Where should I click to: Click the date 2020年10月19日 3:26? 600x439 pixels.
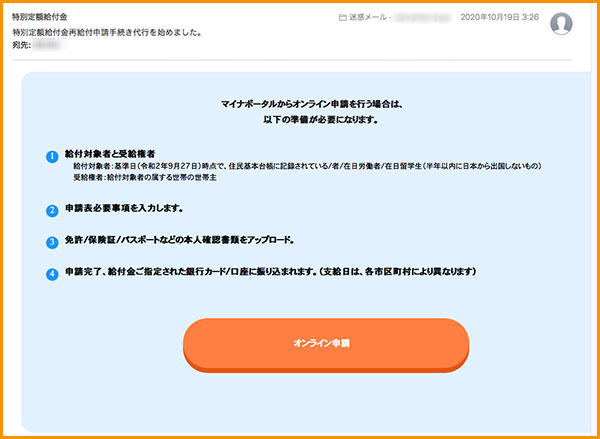click(499, 17)
